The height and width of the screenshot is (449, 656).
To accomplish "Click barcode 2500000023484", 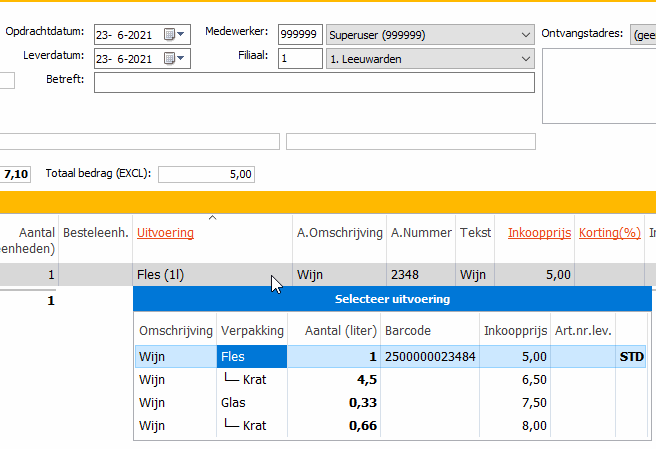I will [430, 357].
